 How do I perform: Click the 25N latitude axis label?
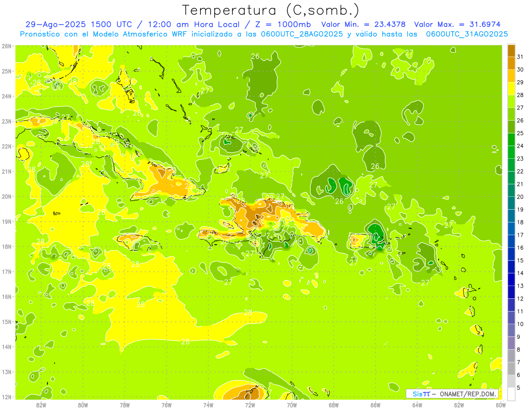pos(7,71)
